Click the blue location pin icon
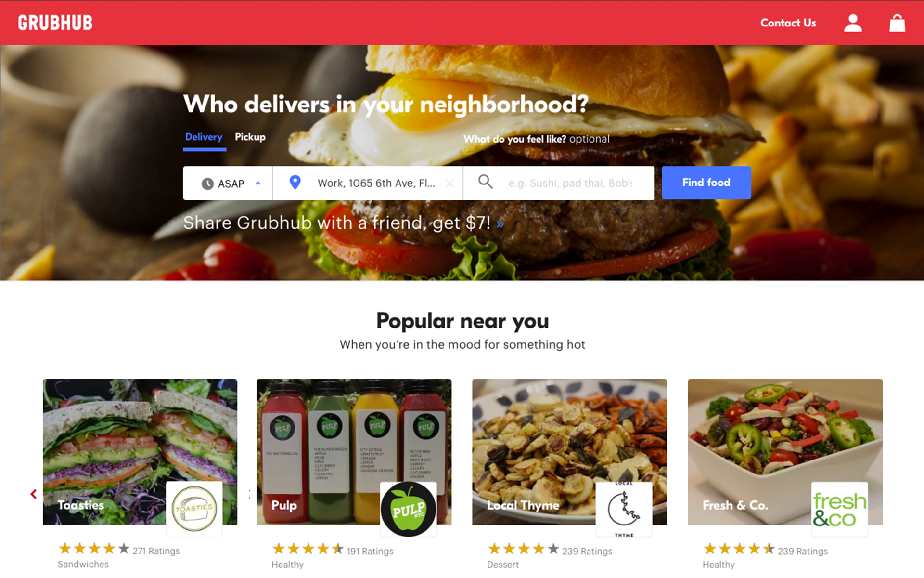The image size is (924, 578). tap(295, 183)
